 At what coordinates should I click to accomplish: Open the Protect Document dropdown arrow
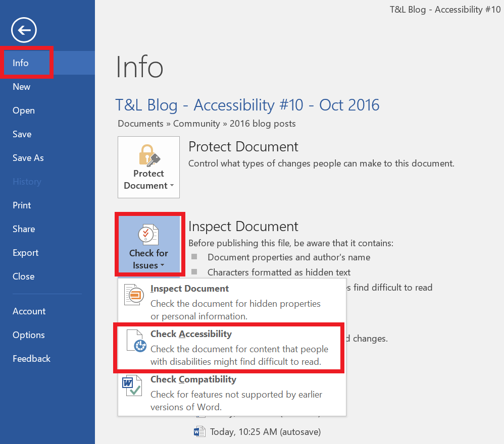[171, 186]
